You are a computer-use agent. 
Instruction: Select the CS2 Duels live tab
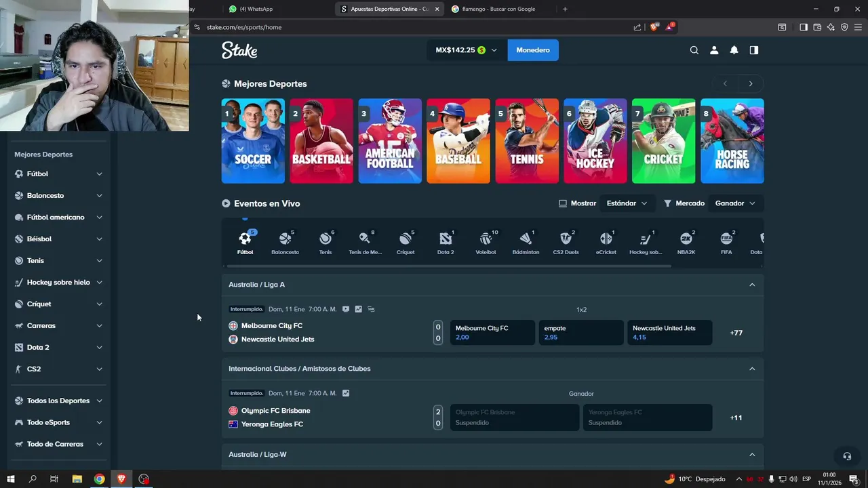tap(566, 243)
